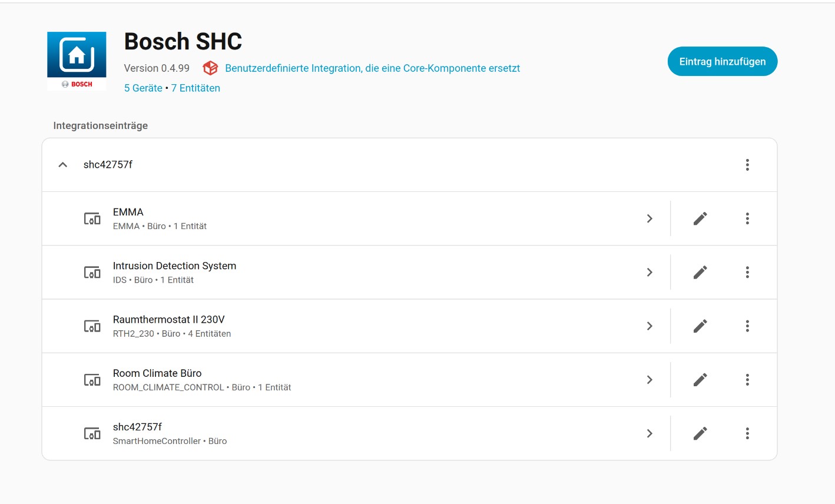Viewport: 835px width, 504px height.
Task: Edit the Room Climate Büro device
Action: click(x=700, y=380)
